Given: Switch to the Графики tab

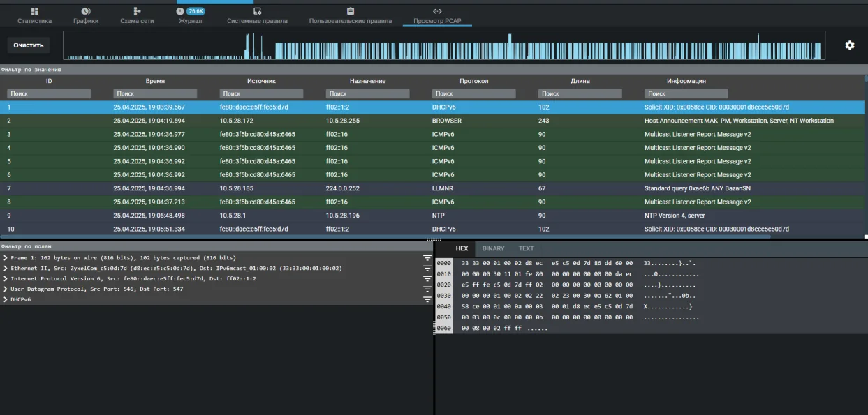Looking at the screenshot, I should [86, 16].
